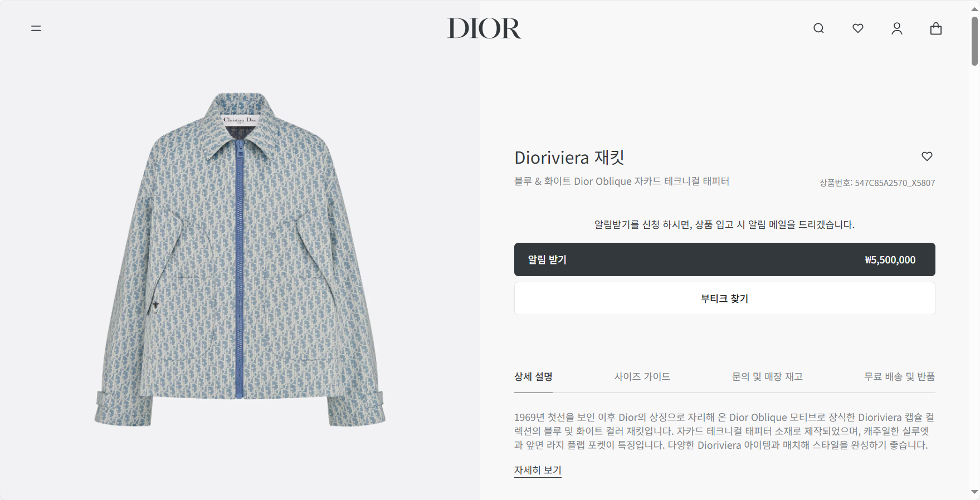Open the hamburger navigation menu
This screenshot has width=980, height=500.
pos(36,28)
